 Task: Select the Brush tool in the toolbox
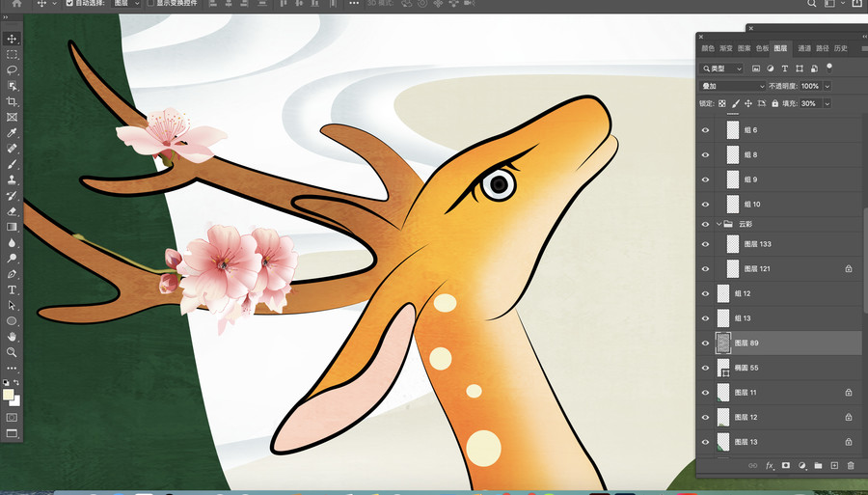pos(12,164)
